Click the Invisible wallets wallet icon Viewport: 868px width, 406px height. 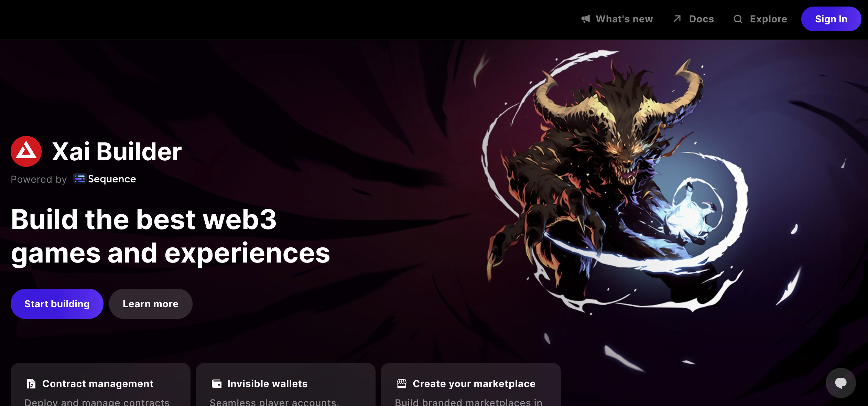[217, 383]
